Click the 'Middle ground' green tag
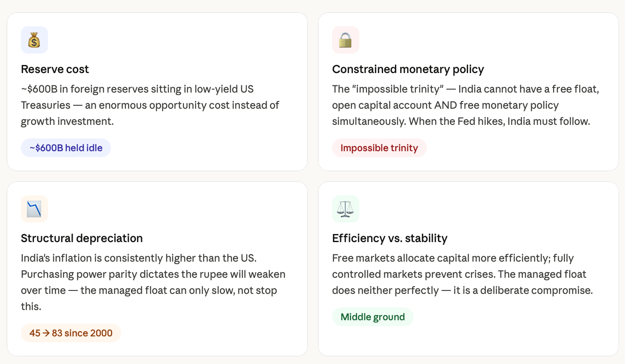 tap(373, 317)
